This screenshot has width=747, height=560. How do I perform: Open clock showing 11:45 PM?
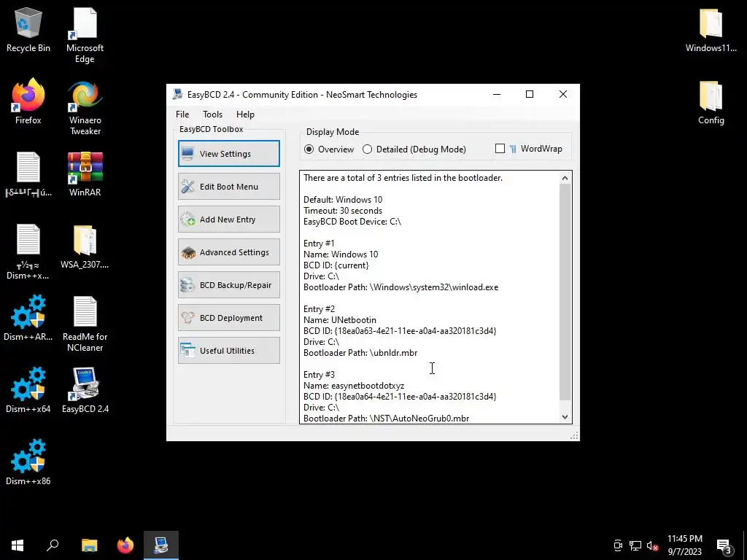click(684, 545)
